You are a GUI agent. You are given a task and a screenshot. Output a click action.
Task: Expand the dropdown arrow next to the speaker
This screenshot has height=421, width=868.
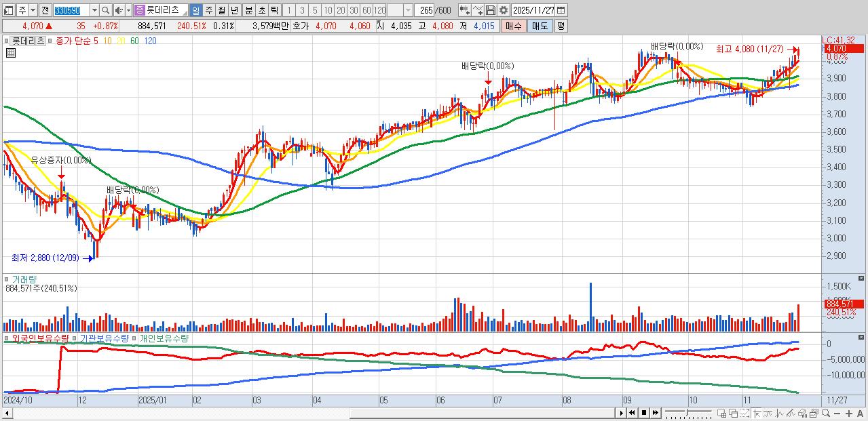(x=128, y=10)
